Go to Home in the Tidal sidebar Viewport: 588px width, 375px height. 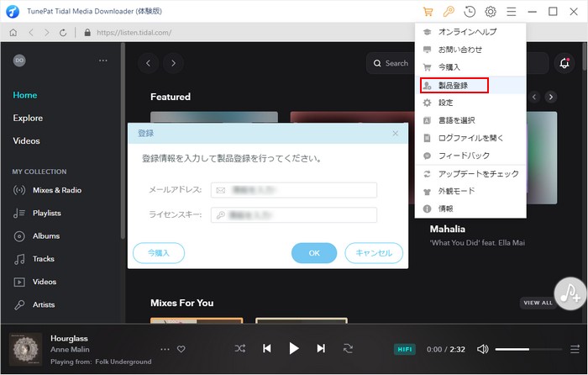click(25, 95)
